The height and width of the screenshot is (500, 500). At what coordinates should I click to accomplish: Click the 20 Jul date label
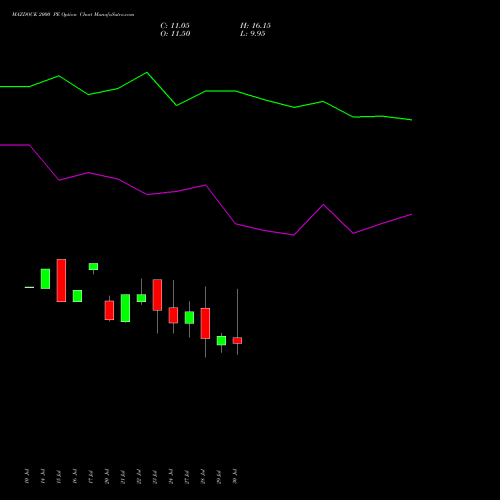107,476
